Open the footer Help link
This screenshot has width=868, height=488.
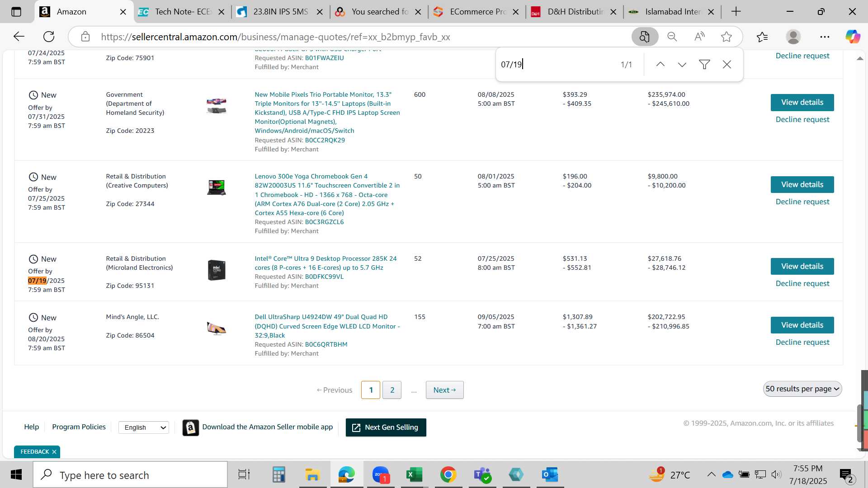tap(31, 427)
